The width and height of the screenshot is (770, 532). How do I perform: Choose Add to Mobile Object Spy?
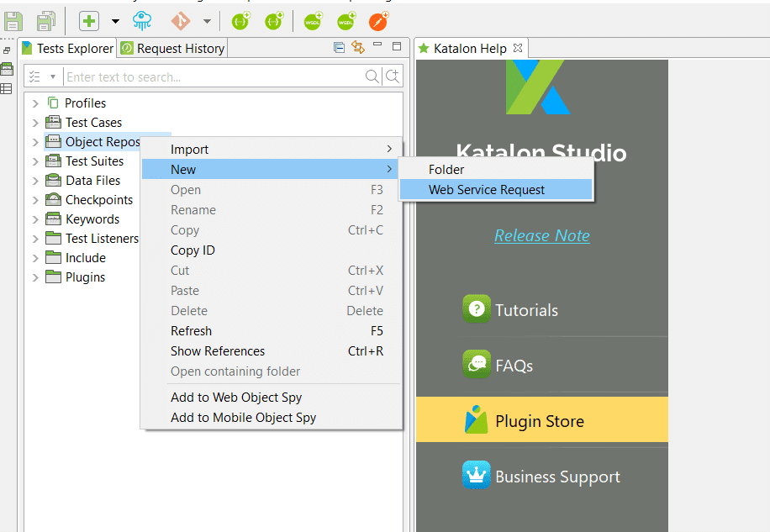(x=271, y=417)
